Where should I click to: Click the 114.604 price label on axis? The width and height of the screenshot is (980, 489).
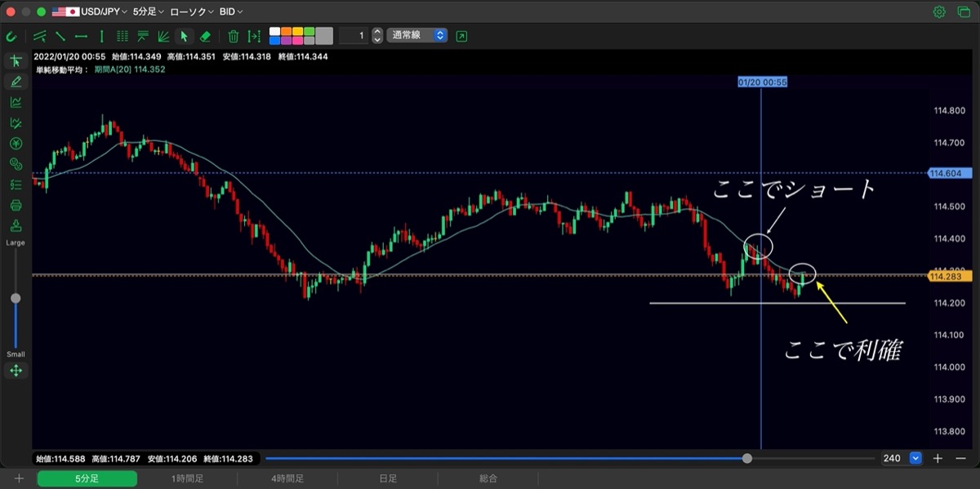pos(948,174)
